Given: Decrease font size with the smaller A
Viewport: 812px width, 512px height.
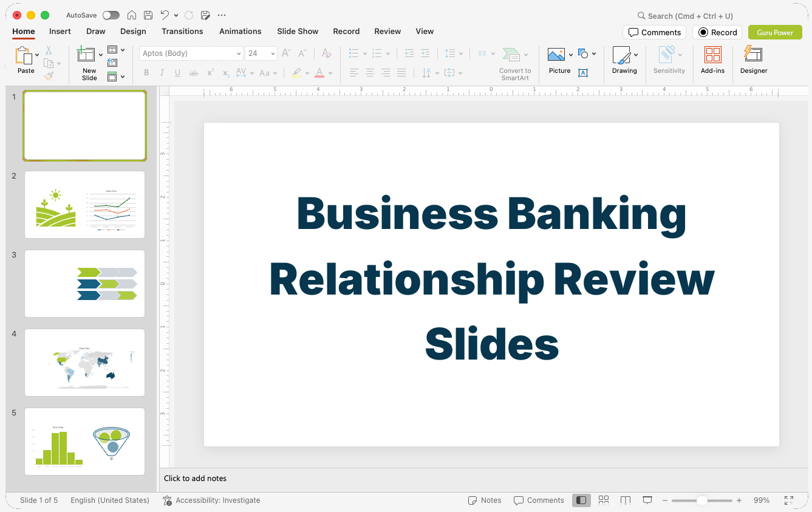Looking at the screenshot, I should (302, 53).
